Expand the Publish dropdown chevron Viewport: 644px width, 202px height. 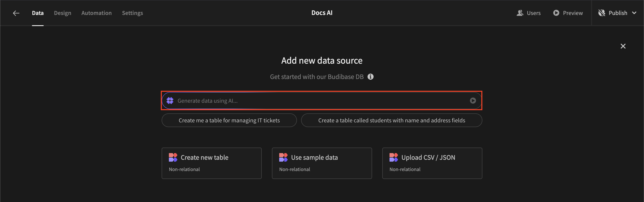634,13
